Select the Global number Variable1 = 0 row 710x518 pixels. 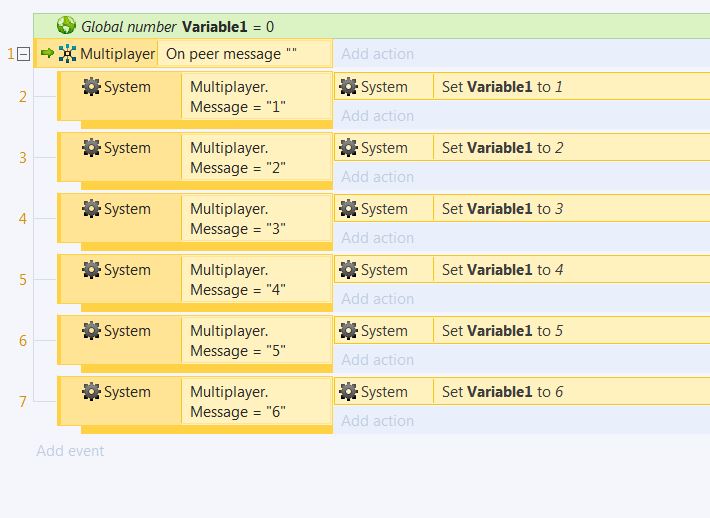click(371, 26)
